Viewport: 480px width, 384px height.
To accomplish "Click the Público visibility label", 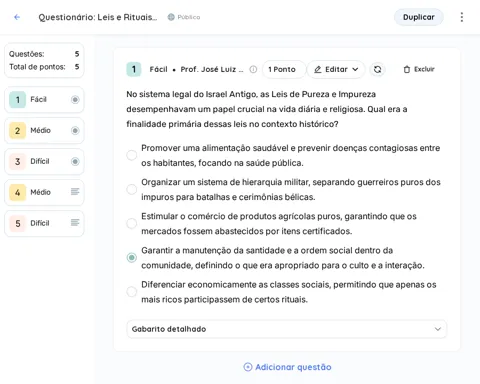I will coord(189,17).
